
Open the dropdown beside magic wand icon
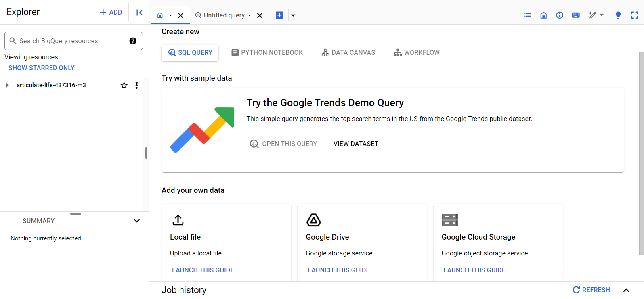(602, 15)
